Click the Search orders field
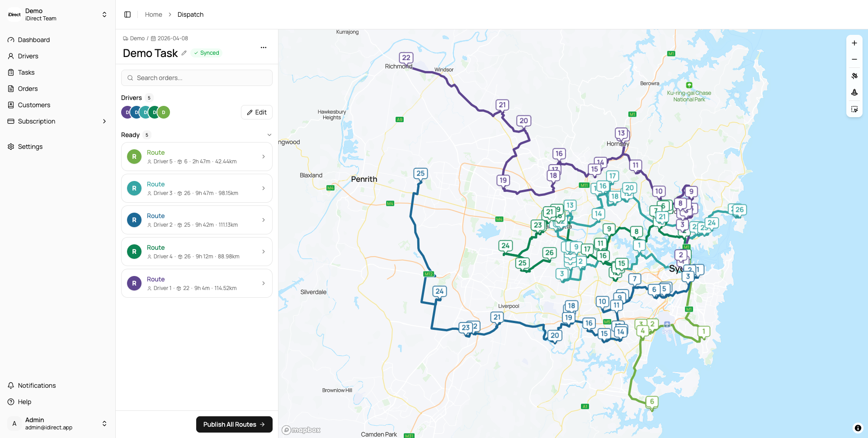868x438 pixels. [197, 78]
